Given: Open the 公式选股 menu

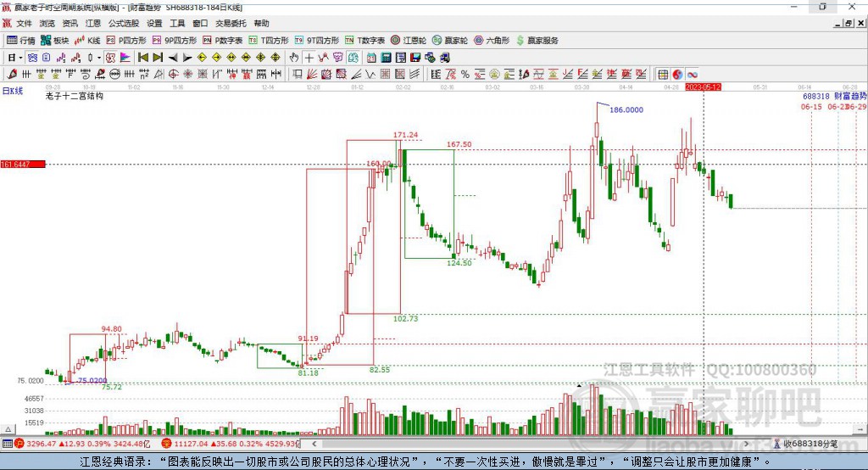Looking at the screenshot, I should 124,23.
